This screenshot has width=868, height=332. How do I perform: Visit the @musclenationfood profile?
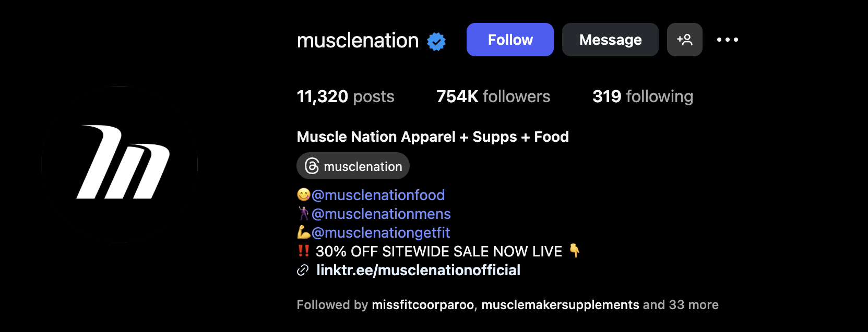[378, 195]
